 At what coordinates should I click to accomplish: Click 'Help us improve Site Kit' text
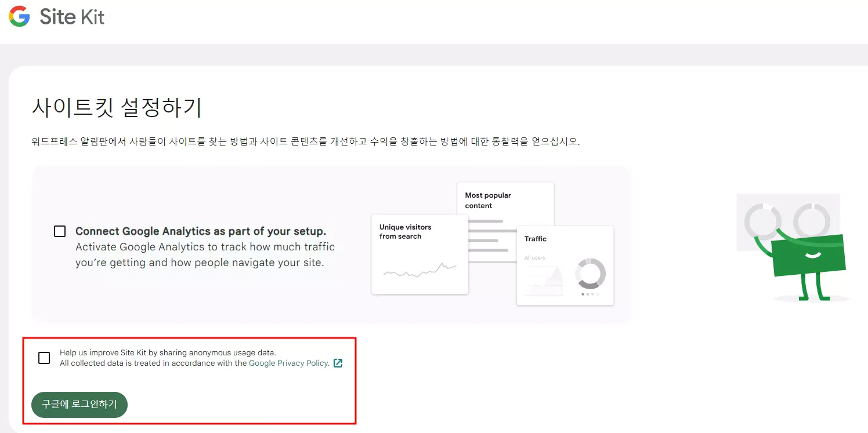pyautogui.click(x=168, y=352)
